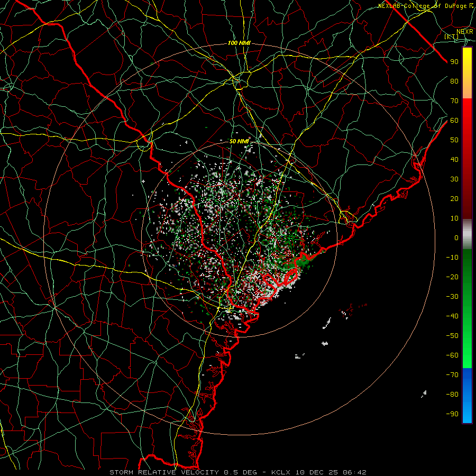Image resolution: width=476 pixels, height=476 pixels.
Task: Click the 30 value on the velocity scale
Action: [454, 179]
